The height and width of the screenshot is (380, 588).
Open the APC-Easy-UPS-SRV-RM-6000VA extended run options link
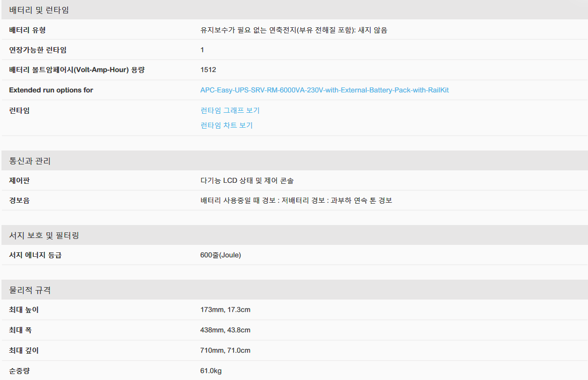pyautogui.click(x=324, y=90)
